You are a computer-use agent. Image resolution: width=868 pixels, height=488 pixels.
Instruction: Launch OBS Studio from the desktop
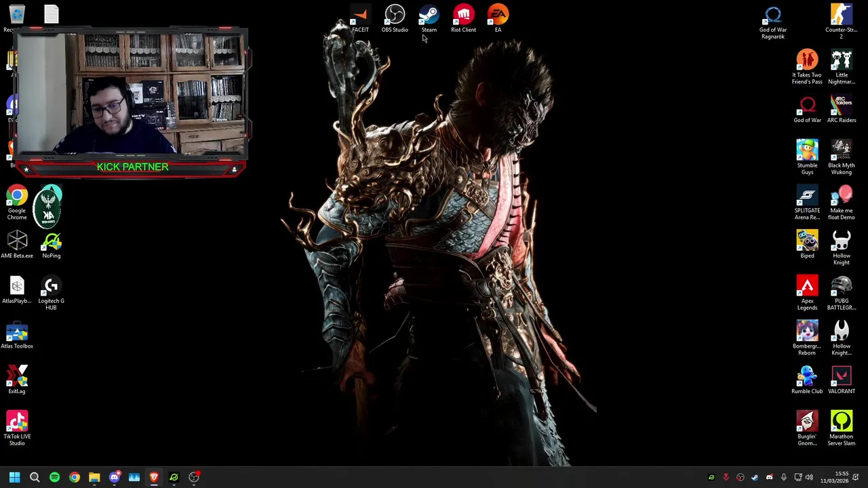point(395,19)
